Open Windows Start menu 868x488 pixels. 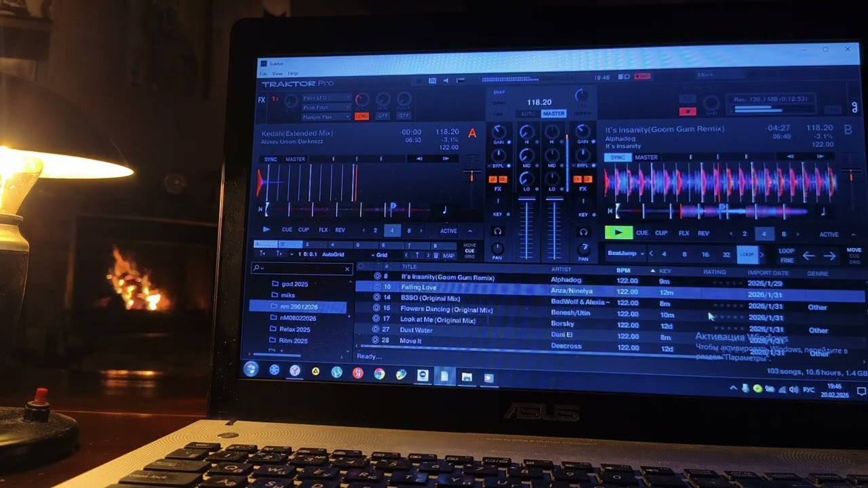tap(251, 369)
